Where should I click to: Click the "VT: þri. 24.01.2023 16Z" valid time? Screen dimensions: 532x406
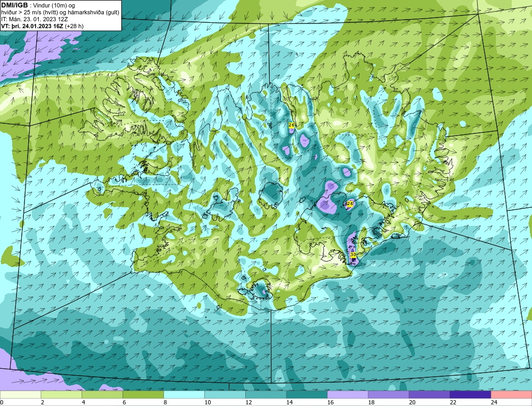pyautogui.click(x=32, y=26)
